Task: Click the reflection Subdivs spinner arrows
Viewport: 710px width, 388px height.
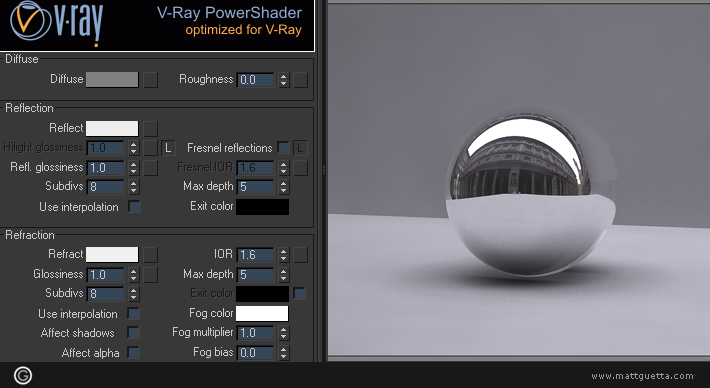Action: coord(134,187)
